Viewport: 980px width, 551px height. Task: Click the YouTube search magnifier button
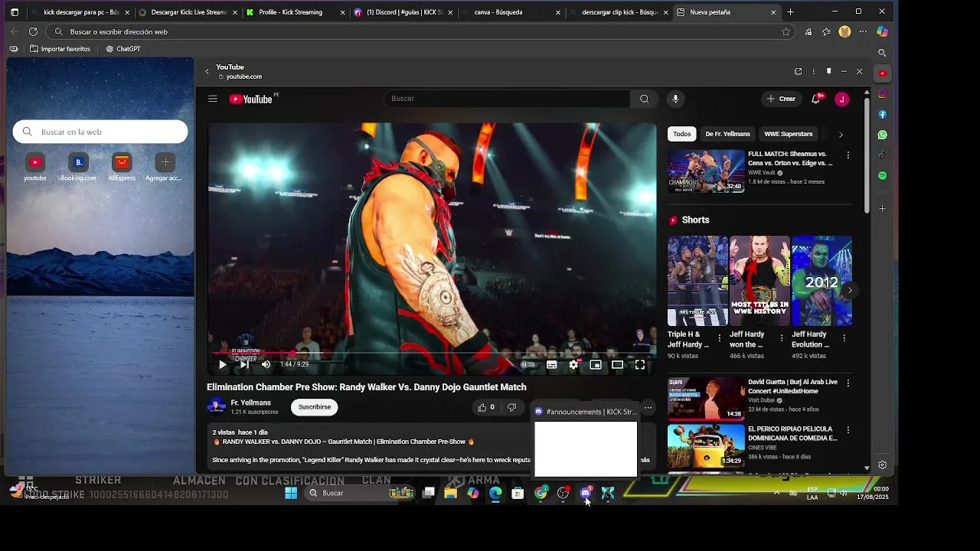pos(644,99)
